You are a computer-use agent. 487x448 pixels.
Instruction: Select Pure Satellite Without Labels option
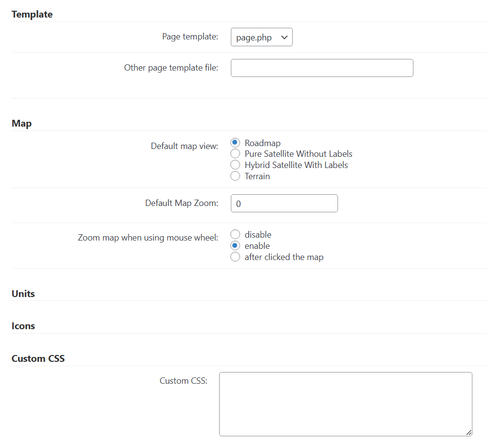235,154
